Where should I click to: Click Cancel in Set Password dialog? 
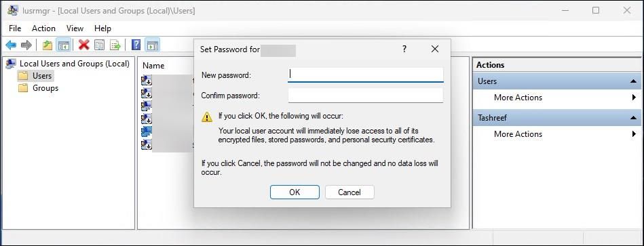pyautogui.click(x=349, y=192)
